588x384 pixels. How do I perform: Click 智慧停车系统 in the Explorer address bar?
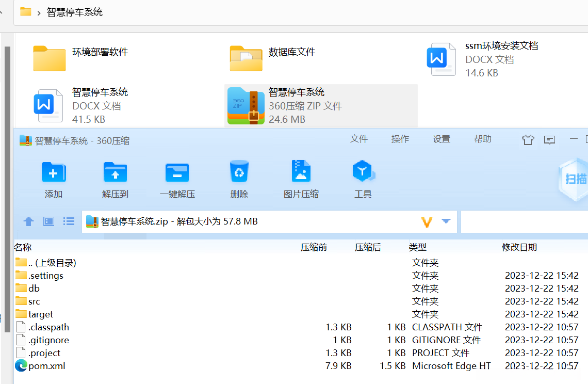tap(75, 12)
